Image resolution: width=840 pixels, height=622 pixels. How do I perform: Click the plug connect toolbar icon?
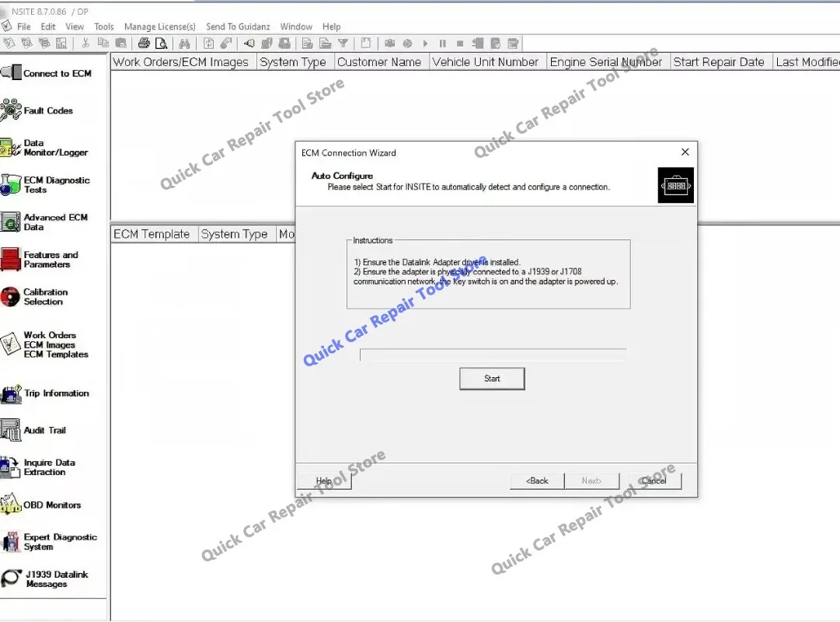(x=249, y=44)
